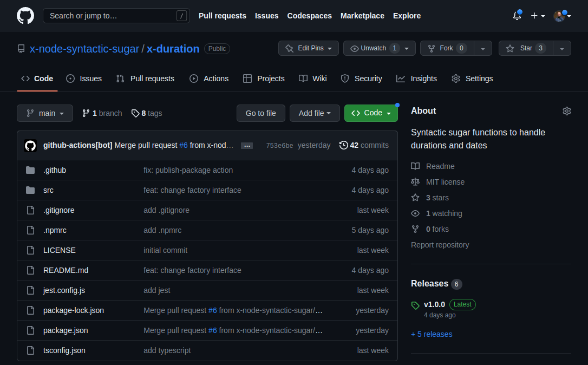Viewport: 588px width, 365px height.
Task: Expand the commit message ellipsis
Action: [x=247, y=146]
